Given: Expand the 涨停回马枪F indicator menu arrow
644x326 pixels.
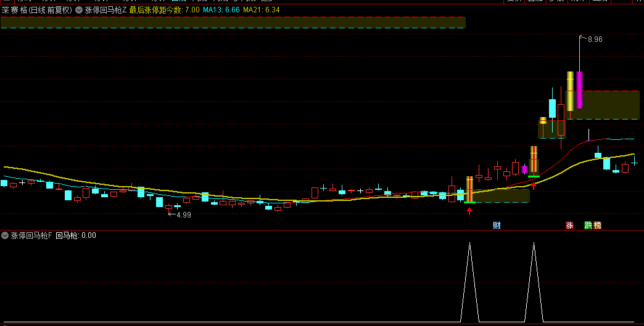Looking at the screenshot, I should (5, 235).
